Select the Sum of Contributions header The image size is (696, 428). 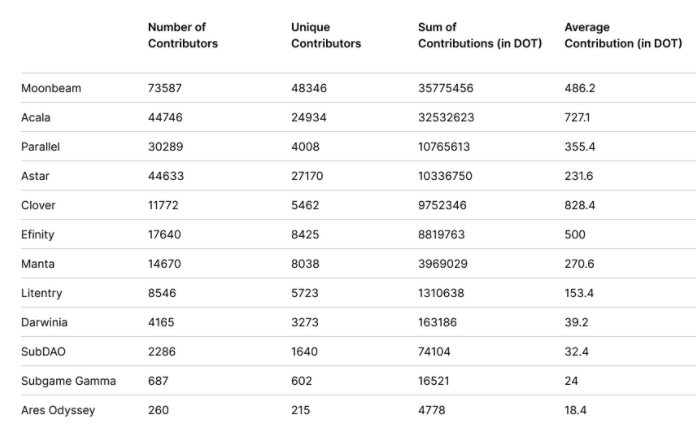(480, 35)
